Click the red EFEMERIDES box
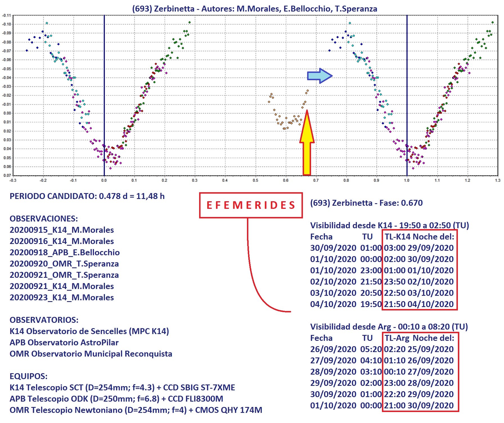 251,205
